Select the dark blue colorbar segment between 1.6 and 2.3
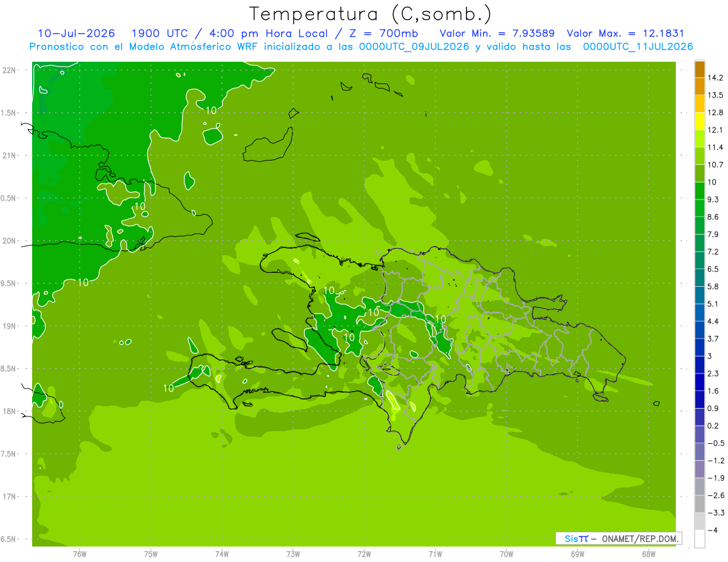Viewport: 728px width, 562px height. click(x=699, y=383)
